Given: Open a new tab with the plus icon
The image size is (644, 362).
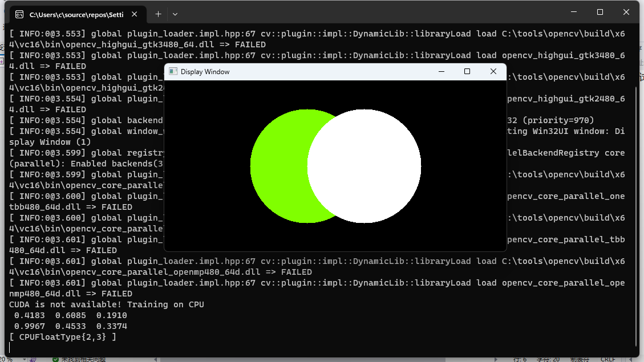Looking at the screenshot, I should tap(158, 14).
